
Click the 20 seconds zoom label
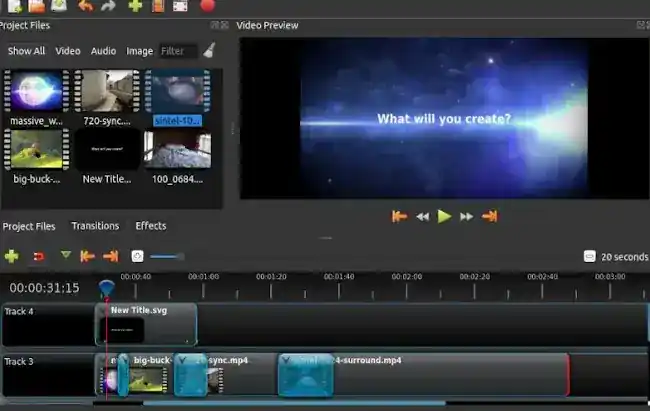tap(624, 257)
